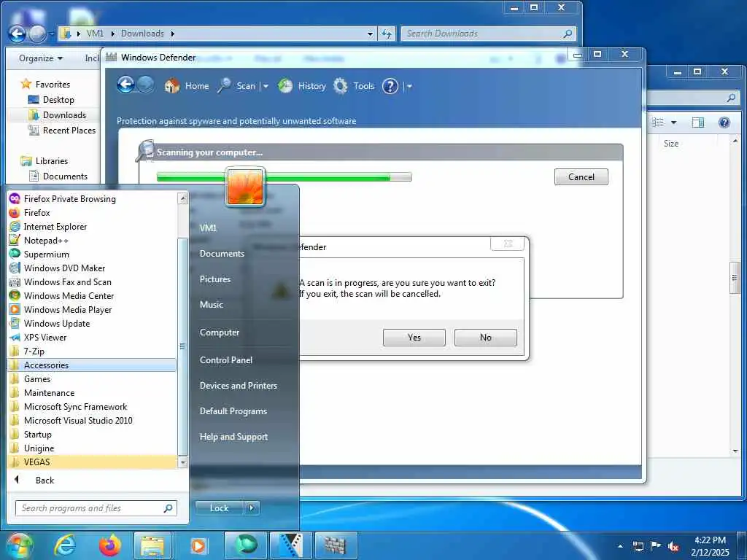
Task: Open Devices and Printers
Action: (x=239, y=385)
